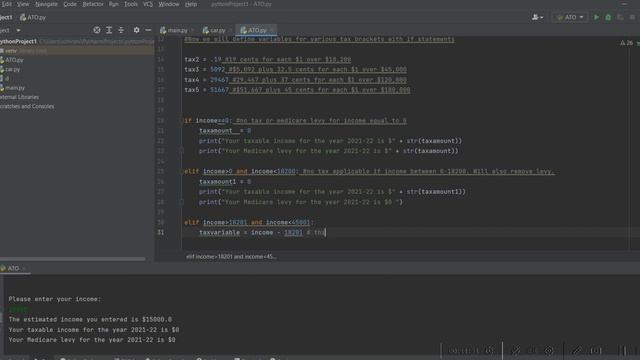640x360 pixels.
Task: Click the green Run button
Action: click(596, 18)
